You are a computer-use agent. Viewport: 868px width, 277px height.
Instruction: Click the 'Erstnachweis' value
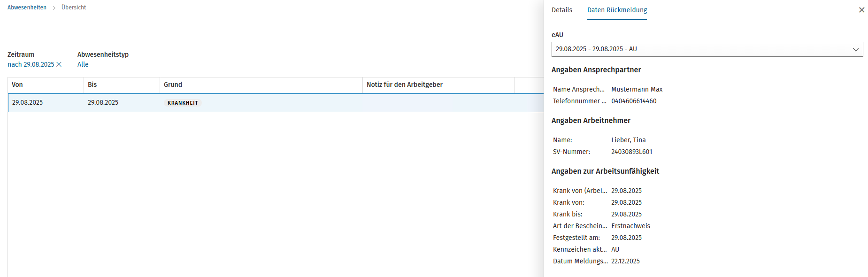[630, 226]
